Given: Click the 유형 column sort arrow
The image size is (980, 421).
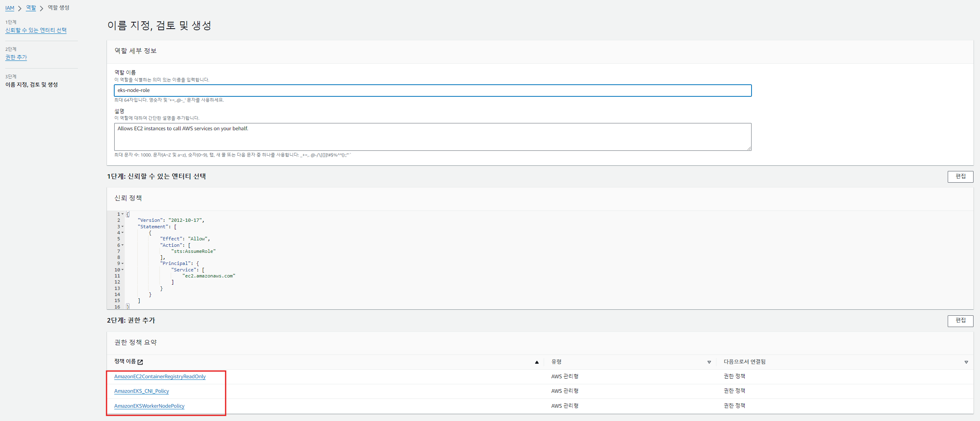Looking at the screenshot, I should 709,362.
